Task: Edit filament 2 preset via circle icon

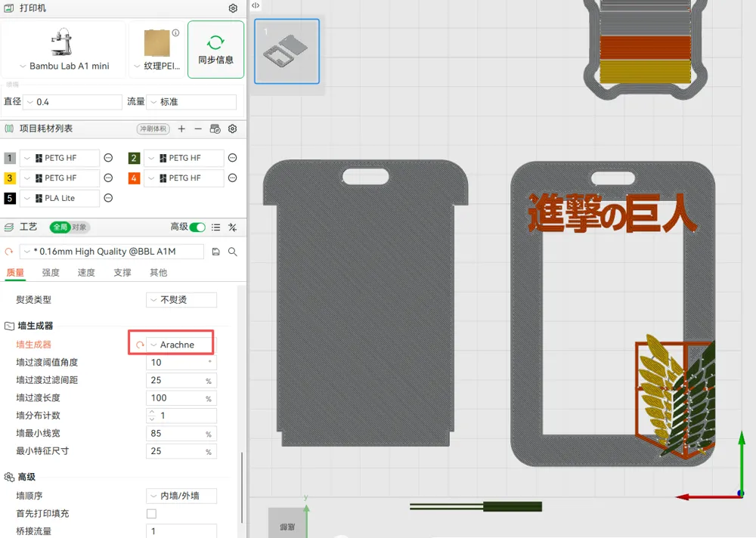Action: [x=232, y=158]
